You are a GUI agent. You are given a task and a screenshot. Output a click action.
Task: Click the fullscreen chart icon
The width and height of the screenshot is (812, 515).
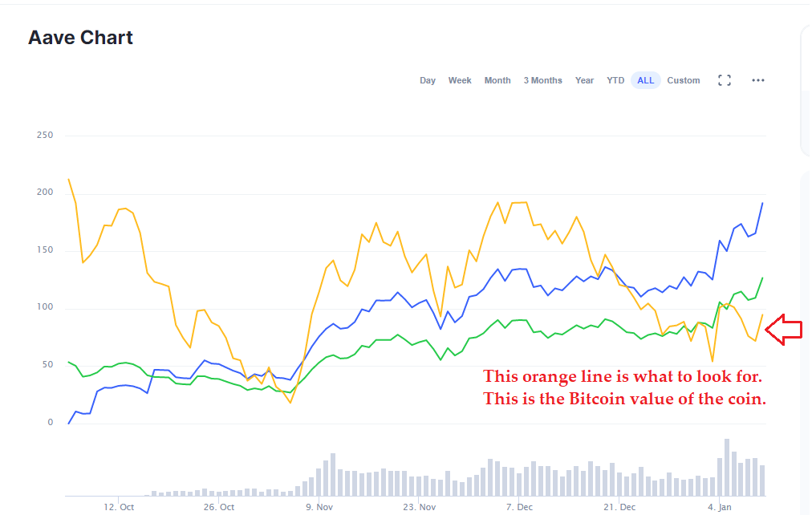click(725, 80)
